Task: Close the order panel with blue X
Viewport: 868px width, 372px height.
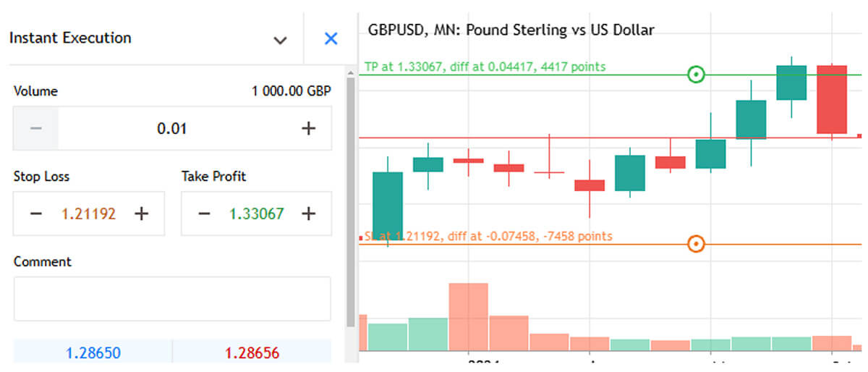Action: click(x=331, y=38)
